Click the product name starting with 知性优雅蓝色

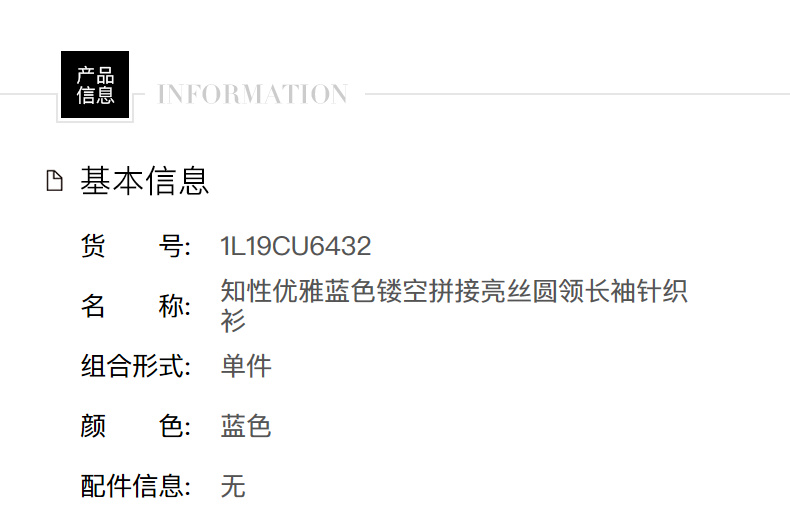coord(454,305)
